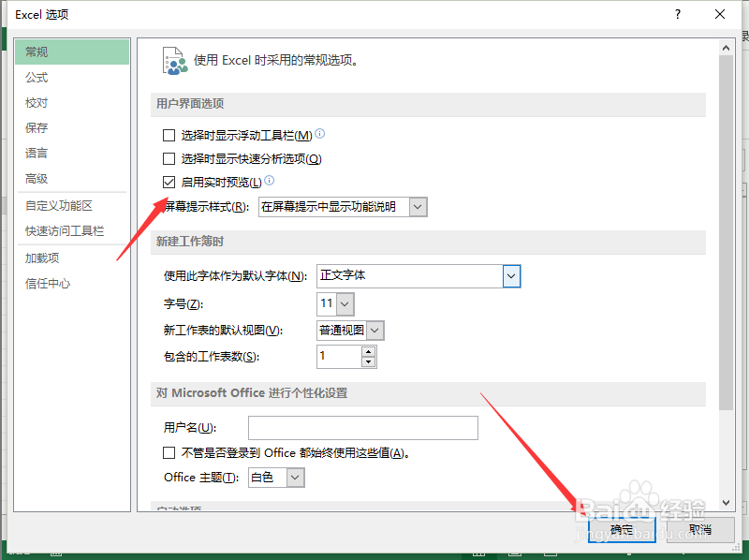Screen dimensions: 749x560
Task: Select the 常规 category
Action: tap(72, 52)
